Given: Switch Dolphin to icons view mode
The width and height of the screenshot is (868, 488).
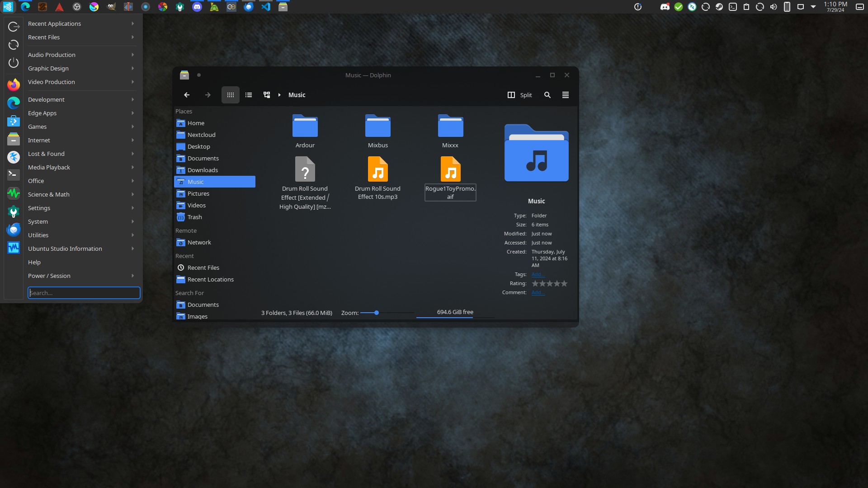Looking at the screenshot, I should [x=230, y=95].
